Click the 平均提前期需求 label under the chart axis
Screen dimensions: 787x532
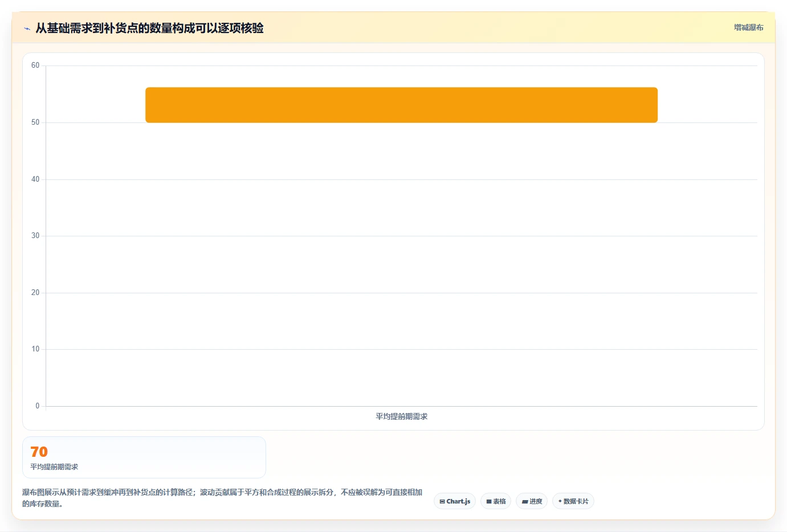tap(401, 416)
